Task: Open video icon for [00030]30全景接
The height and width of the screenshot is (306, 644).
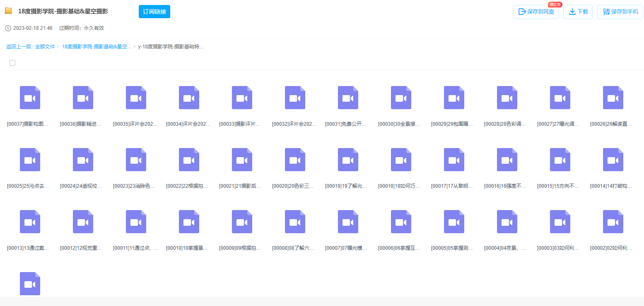Action: pyautogui.click(x=401, y=98)
